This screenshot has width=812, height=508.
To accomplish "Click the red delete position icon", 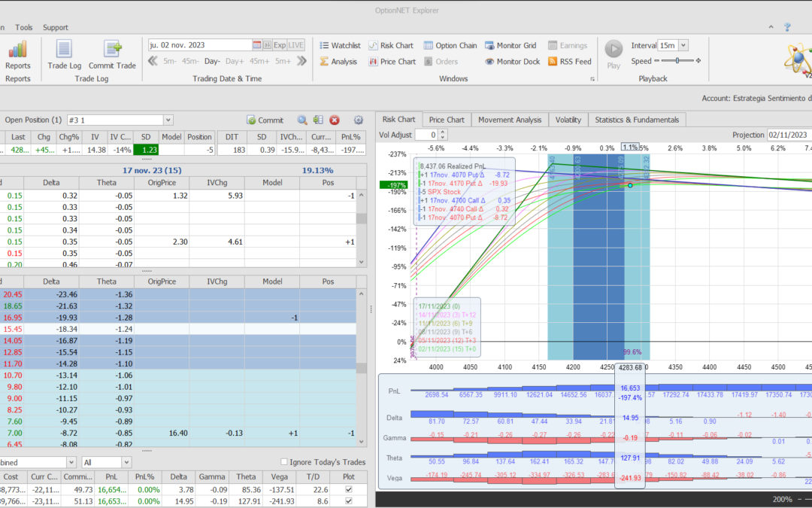I will point(335,120).
